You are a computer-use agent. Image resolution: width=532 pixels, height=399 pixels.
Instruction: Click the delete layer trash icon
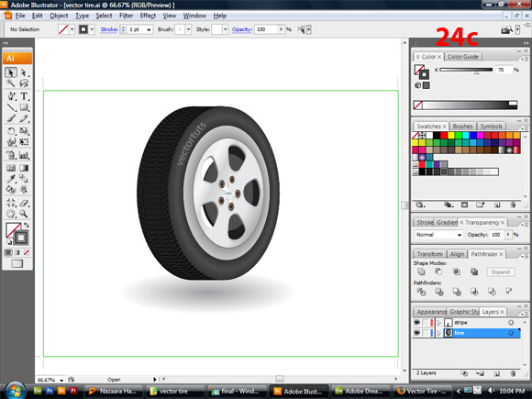(513, 373)
